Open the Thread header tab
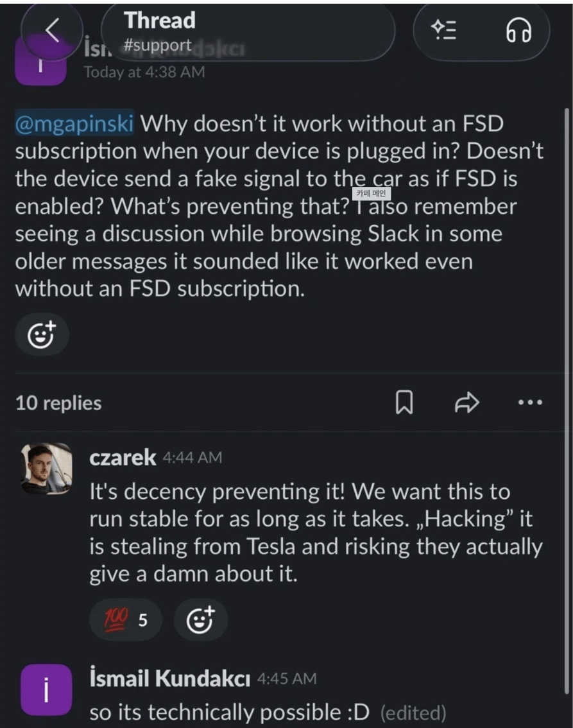Screen dimensions: 573x728 point(158,21)
